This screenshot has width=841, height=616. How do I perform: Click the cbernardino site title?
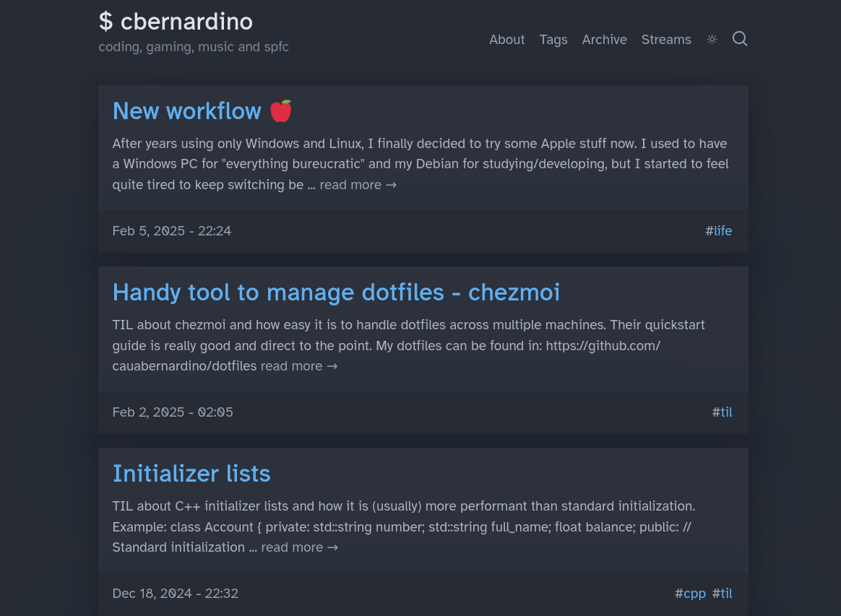point(176,22)
